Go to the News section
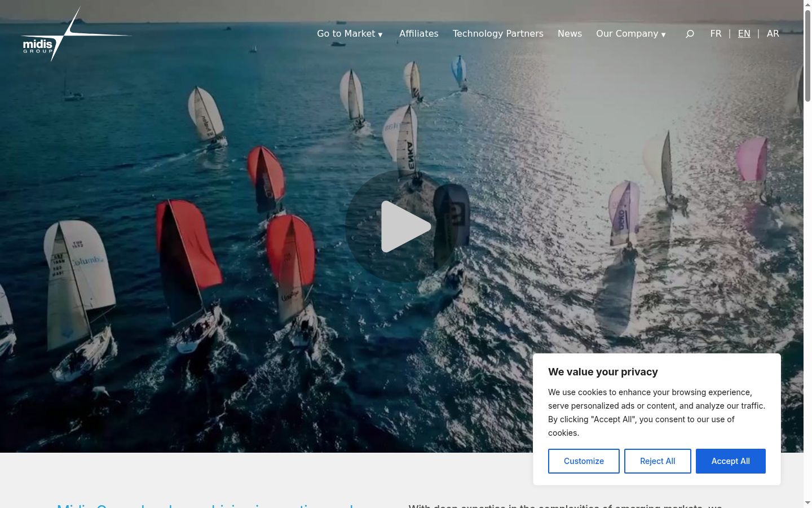812x508 pixels. [x=570, y=34]
